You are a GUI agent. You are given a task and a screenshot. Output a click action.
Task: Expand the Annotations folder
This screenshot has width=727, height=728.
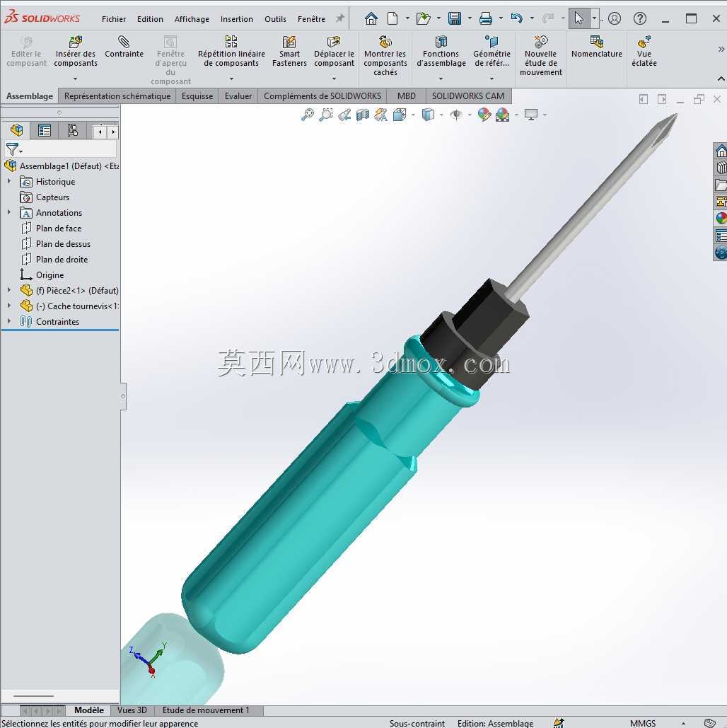click(x=8, y=213)
